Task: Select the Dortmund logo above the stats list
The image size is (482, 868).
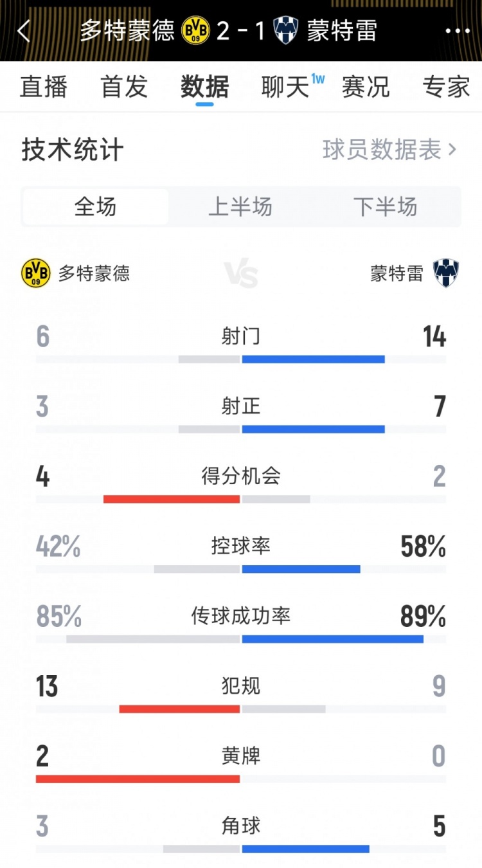Action: click(35, 273)
